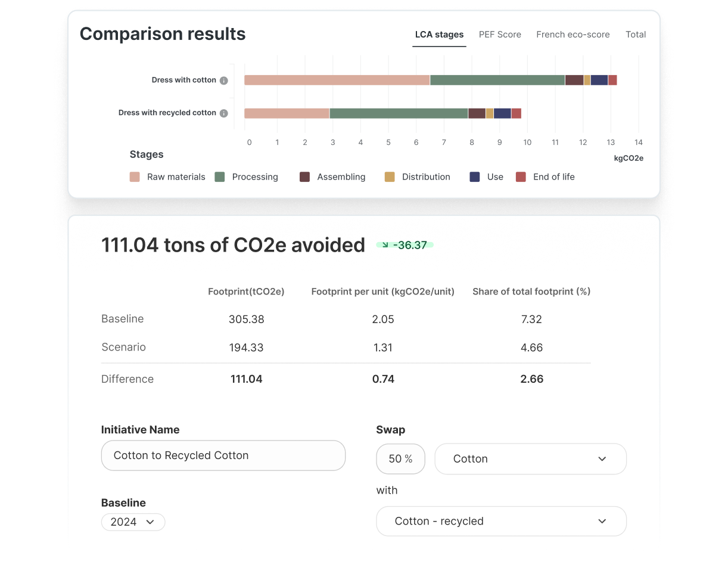Click the End of life legend swatch
Image resolution: width=728 pixels, height=561 pixels.
coord(521,177)
